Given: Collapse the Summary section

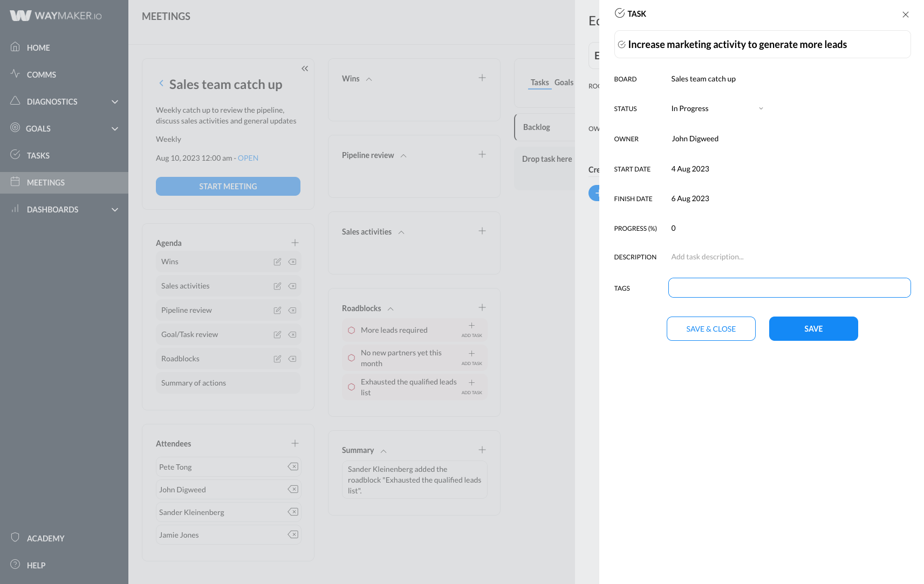Looking at the screenshot, I should [384, 451].
